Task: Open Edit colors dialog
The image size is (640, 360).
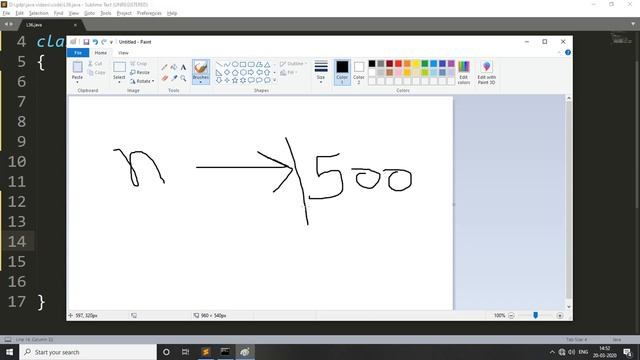Action: click(x=464, y=73)
